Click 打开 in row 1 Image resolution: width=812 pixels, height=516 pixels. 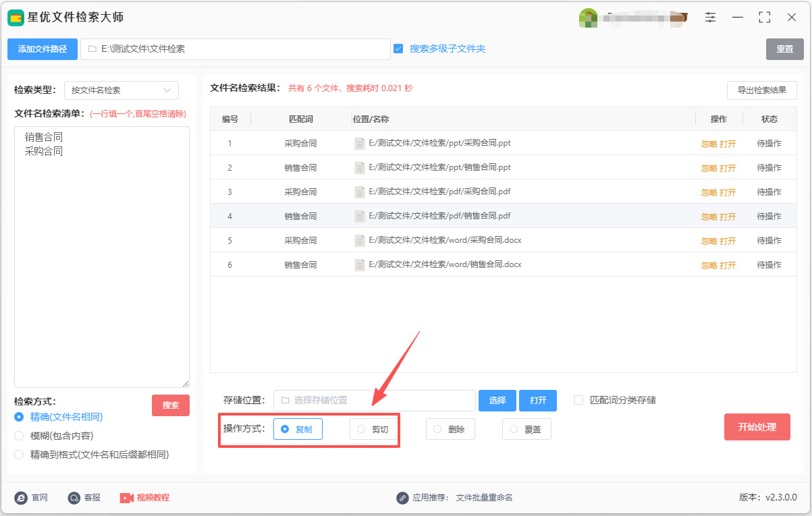[728, 144]
